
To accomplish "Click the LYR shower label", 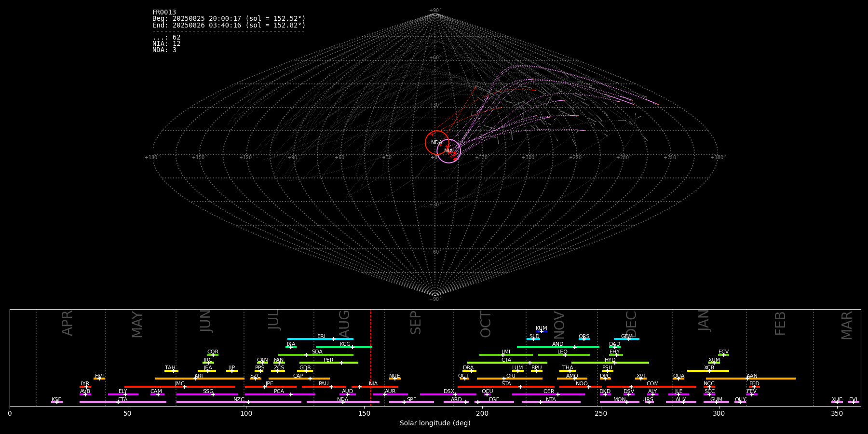I will pyautogui.click(x=85, y=384).
